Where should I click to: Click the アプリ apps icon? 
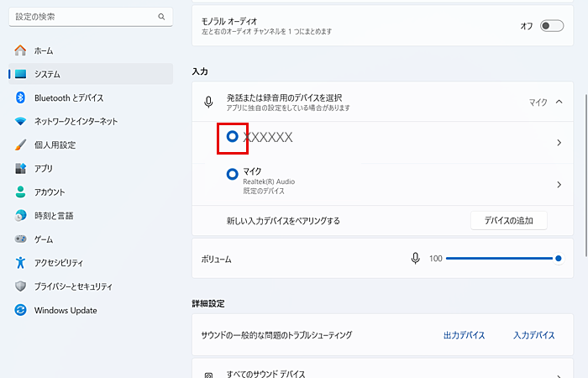20,168
